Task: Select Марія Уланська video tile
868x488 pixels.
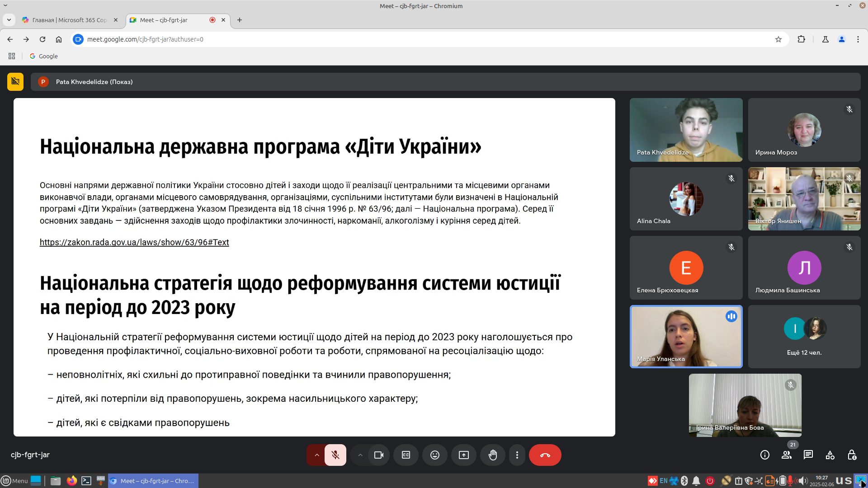Action: (x=685, y=337)
